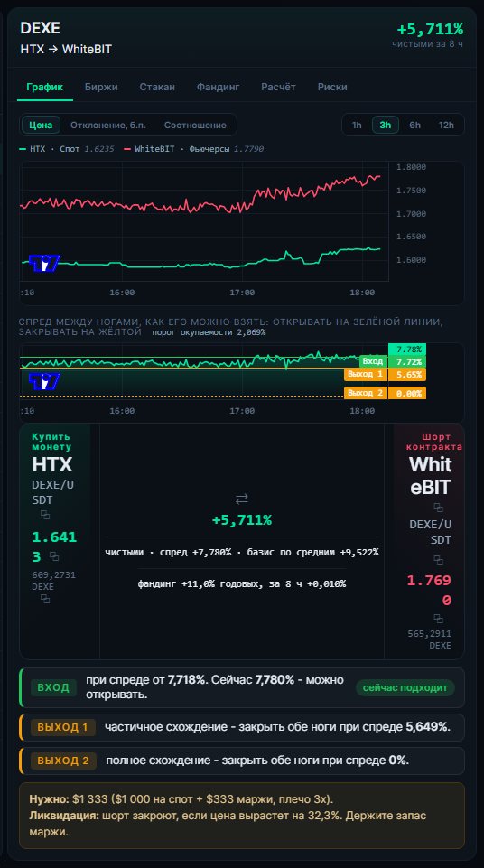Open the Фандинг tab
Image resolution: width=484 pixels, height=868 pixels.
[218, 87]
